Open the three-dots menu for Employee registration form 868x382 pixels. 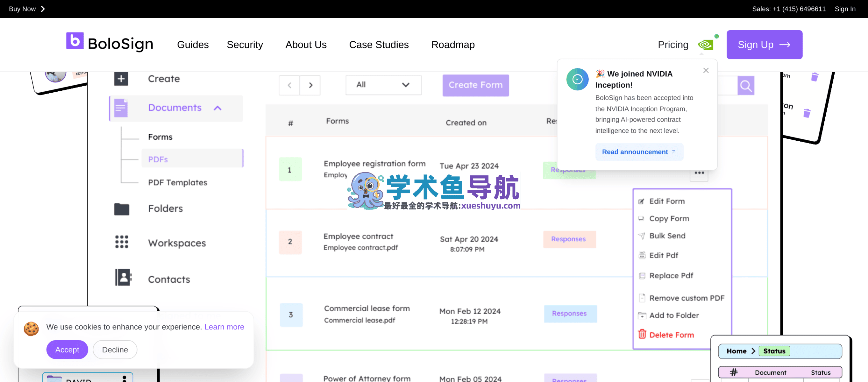click(699, 173)
